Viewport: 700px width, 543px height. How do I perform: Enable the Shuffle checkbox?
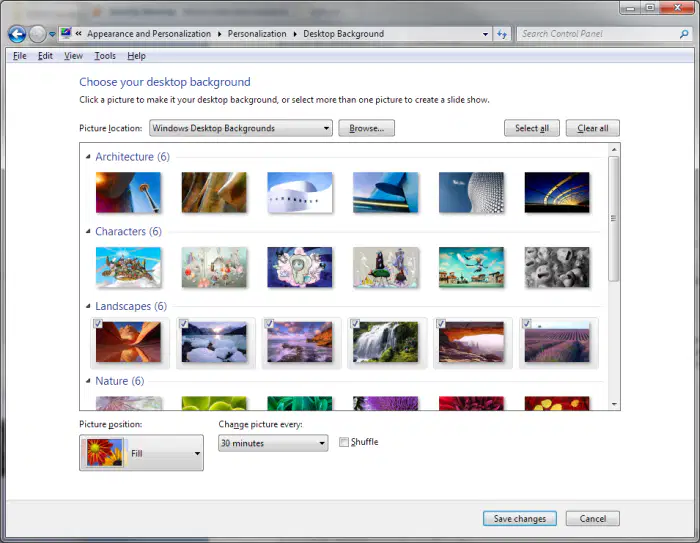344,442
